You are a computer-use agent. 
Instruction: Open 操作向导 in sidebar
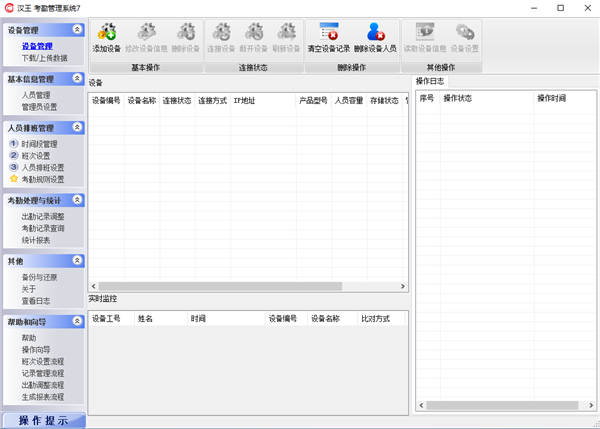[x=36, y=350]
